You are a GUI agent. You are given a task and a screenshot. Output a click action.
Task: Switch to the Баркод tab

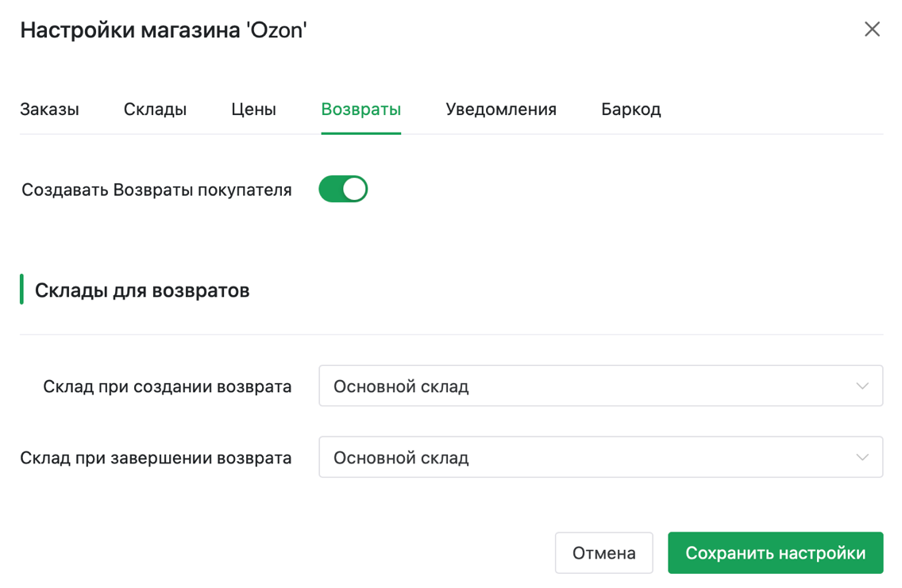[x=630, y=110]
